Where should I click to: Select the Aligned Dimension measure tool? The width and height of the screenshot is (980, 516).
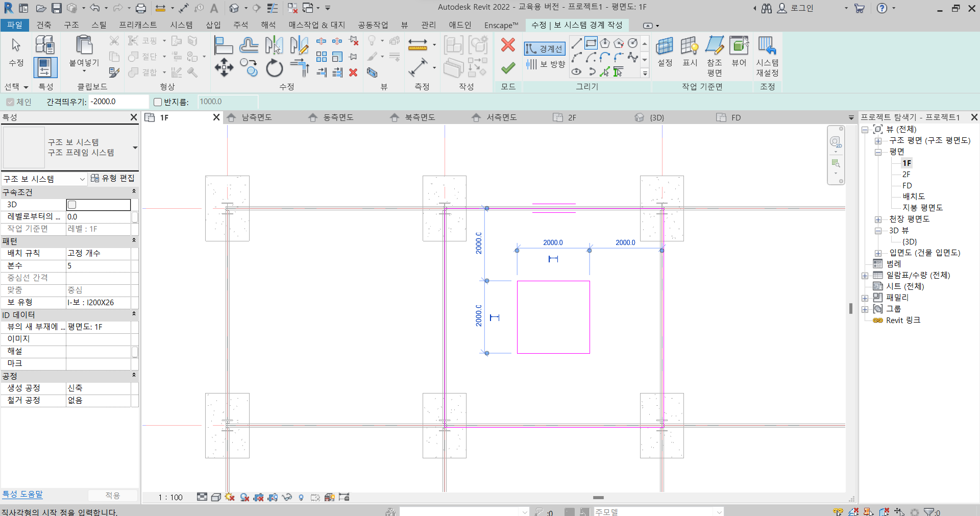(x=418, y=45)
